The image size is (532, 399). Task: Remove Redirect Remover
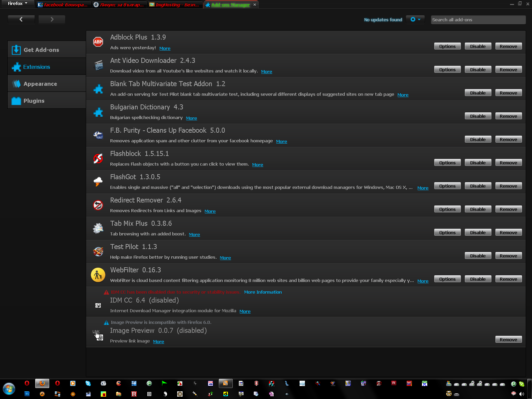508,209
